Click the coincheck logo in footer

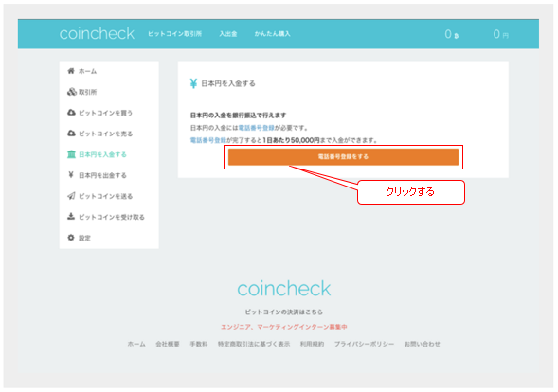284,289
